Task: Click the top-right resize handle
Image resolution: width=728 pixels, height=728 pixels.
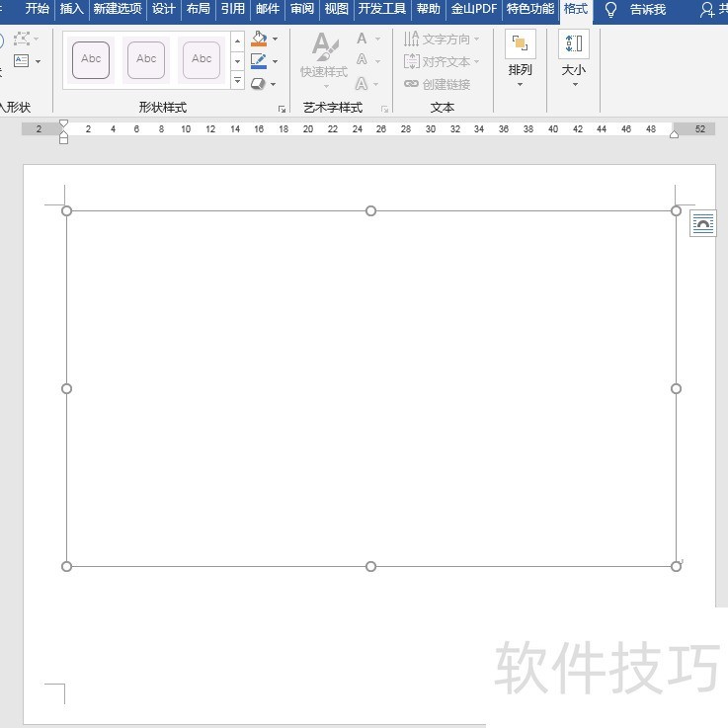Action: click(676, 211)
